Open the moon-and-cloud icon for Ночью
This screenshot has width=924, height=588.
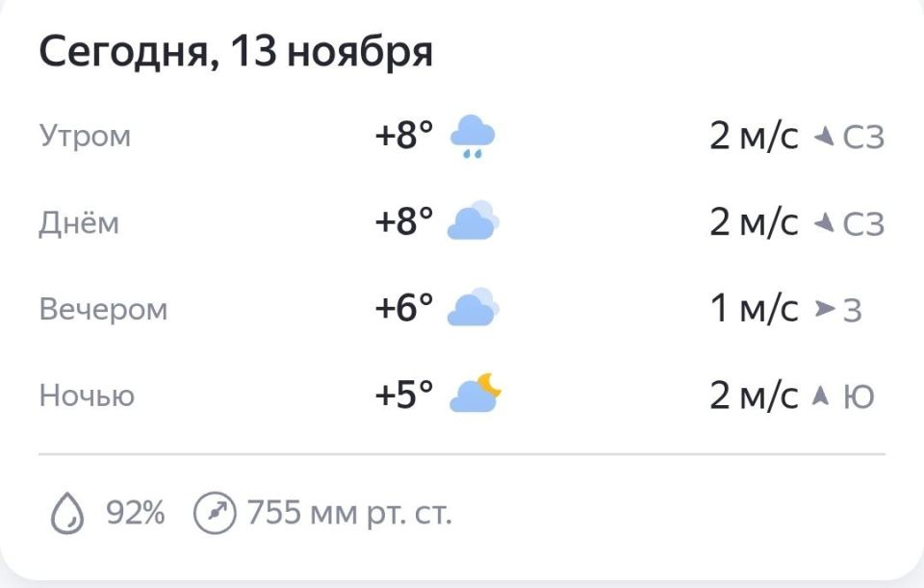coord(475,394)
